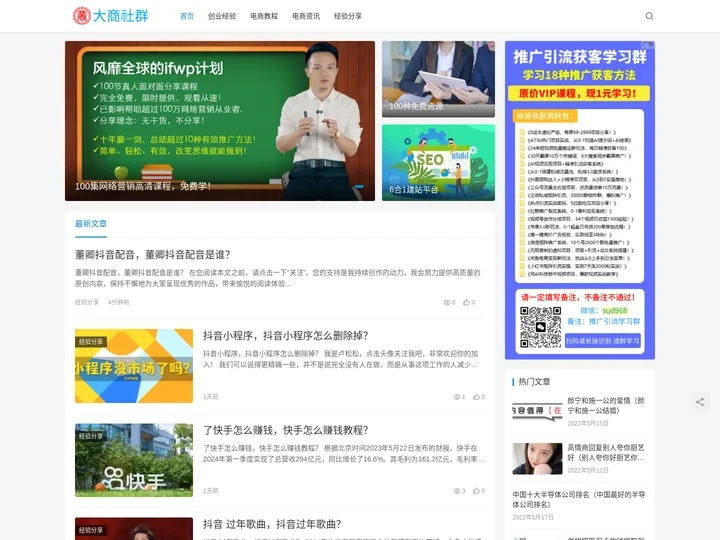The width and height of the screenshot is (720, 540).
Task: Click the 大商社群 logo
Action: point(111,16)
